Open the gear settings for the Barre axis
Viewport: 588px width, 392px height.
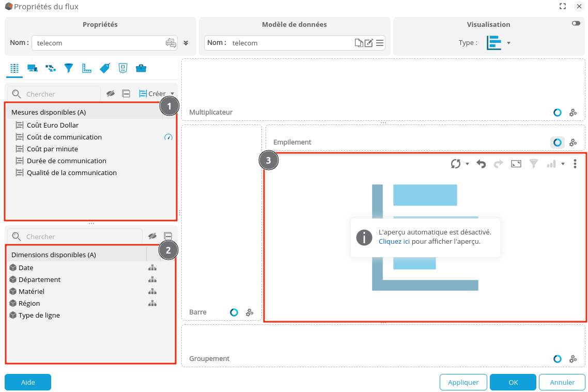[x=250, y=312]
